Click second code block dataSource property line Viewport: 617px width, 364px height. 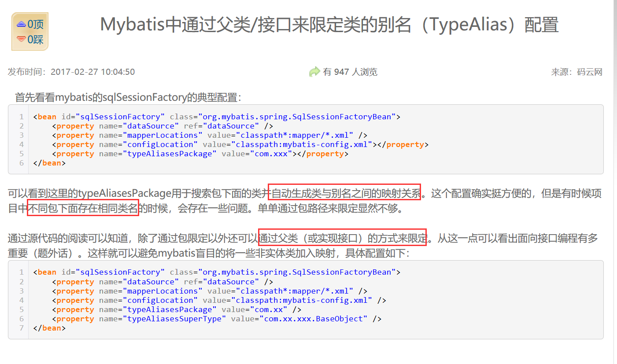(x=163, y=282)
